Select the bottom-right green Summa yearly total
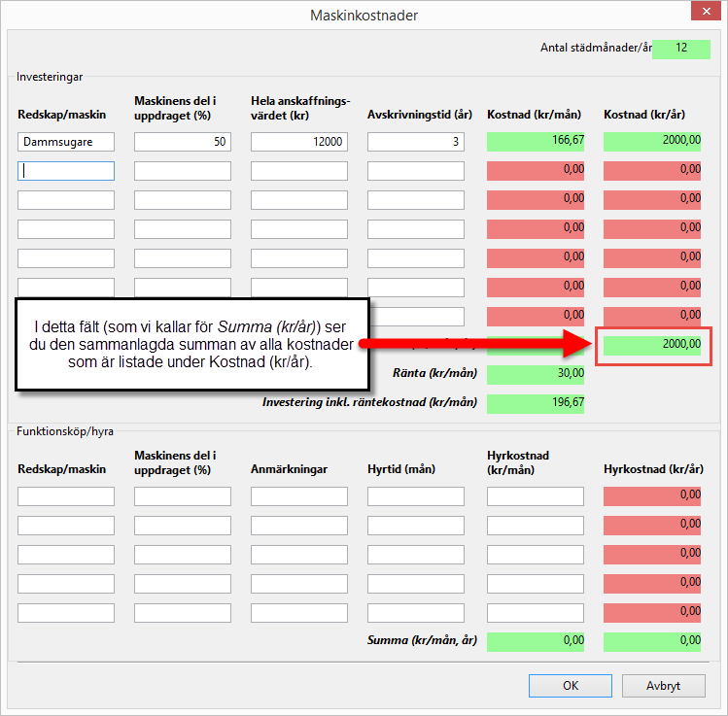 (x=652, y=641)
